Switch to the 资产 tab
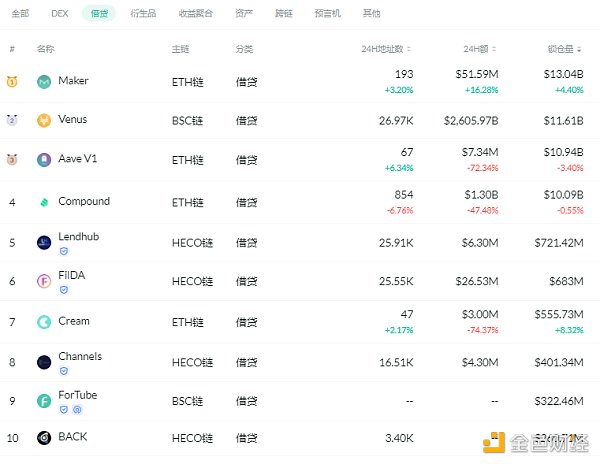 244,13
